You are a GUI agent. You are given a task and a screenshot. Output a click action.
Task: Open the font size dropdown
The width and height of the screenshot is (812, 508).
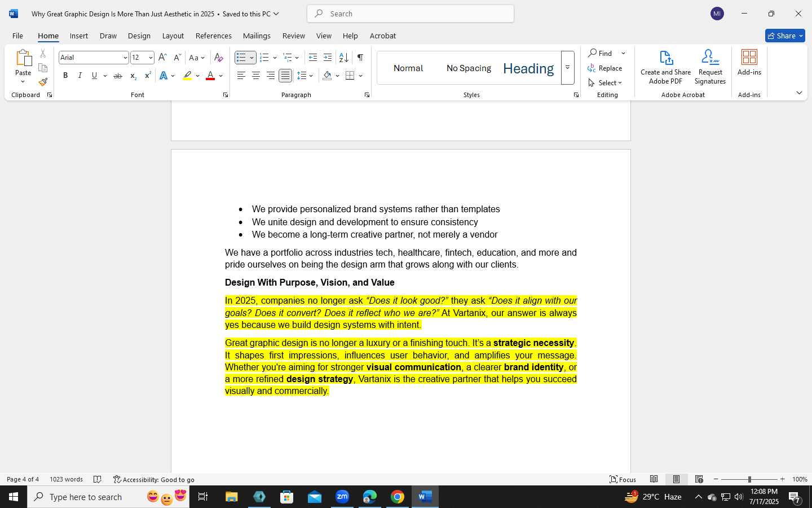151,58
